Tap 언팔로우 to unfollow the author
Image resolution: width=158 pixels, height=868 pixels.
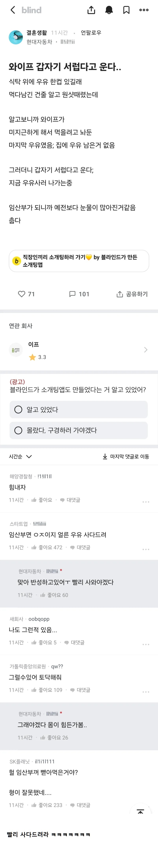pos(91,33)
